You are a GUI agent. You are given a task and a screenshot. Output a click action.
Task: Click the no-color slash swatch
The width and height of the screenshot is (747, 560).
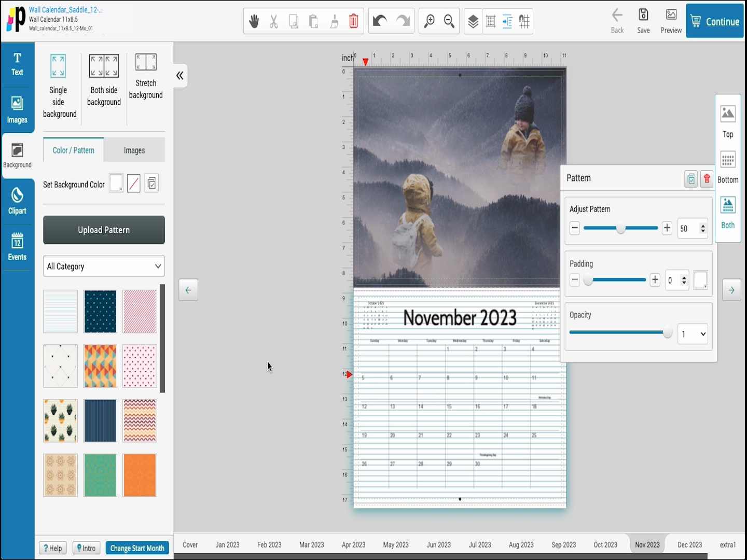click(134, 184)
